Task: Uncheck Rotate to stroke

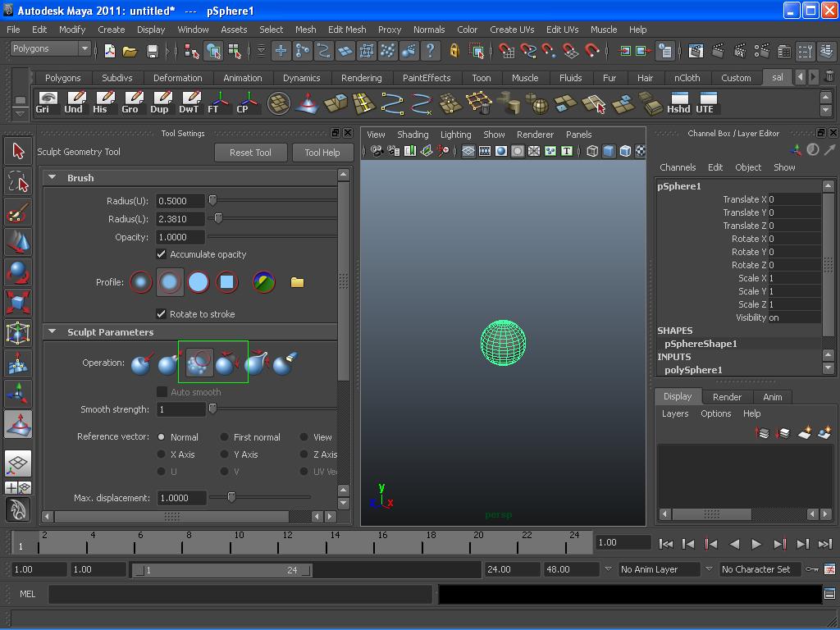Action: click(161, 314)
